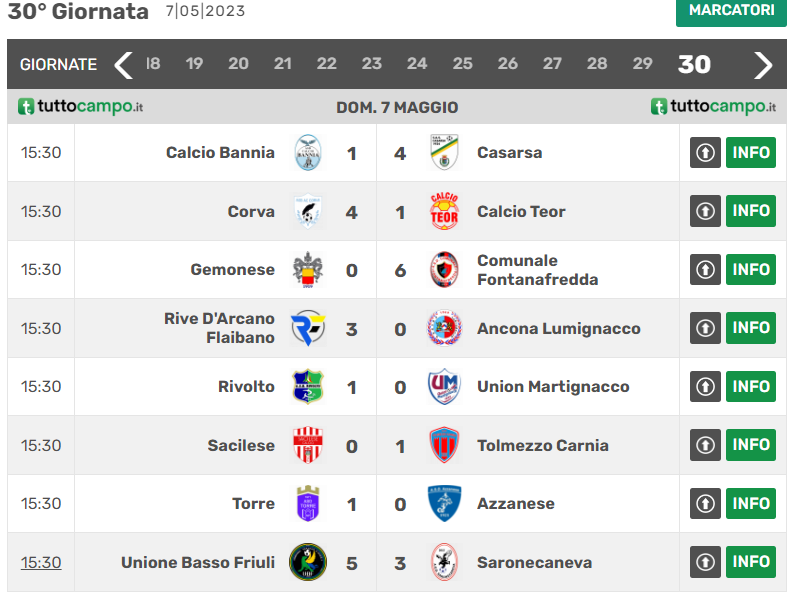Go to previous matchdays with left chevron

(x=123, y=65)
